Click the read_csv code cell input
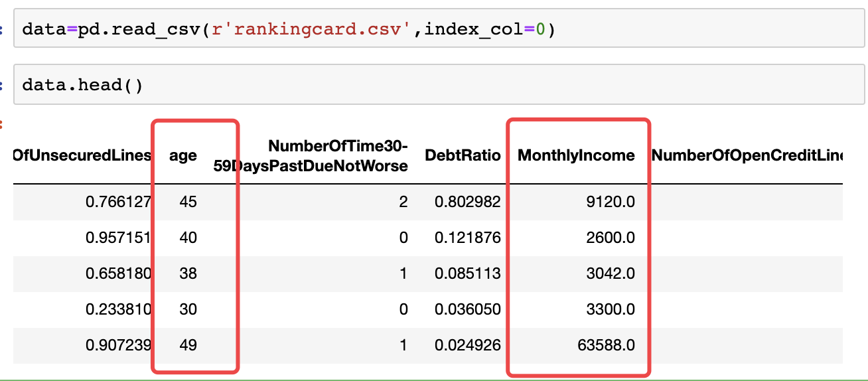 pyautogui.click(x=439, y=29)
